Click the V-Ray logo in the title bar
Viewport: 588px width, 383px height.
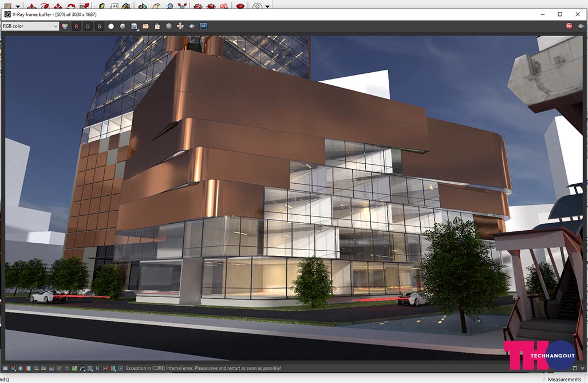[7, 14]
